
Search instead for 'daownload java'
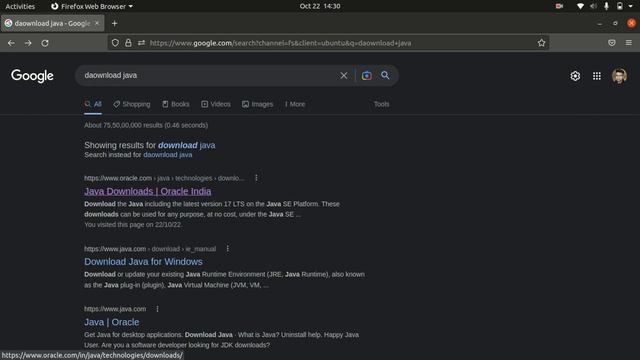[168, 155]
